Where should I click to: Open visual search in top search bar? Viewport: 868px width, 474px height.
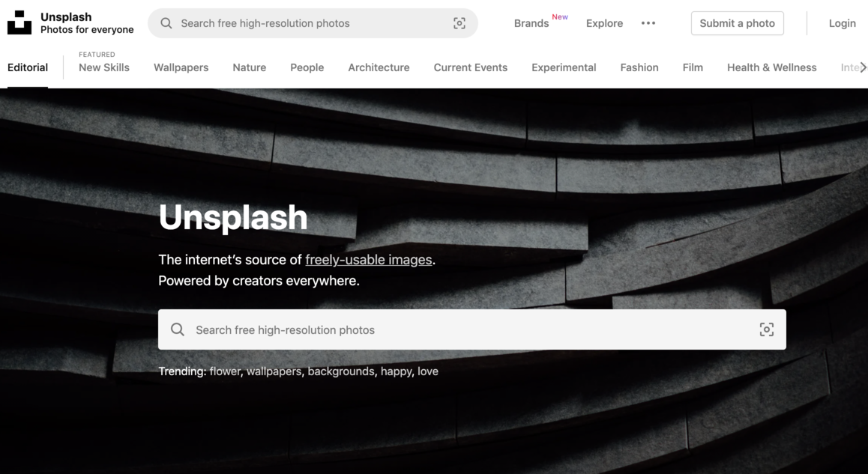(459, 23)
